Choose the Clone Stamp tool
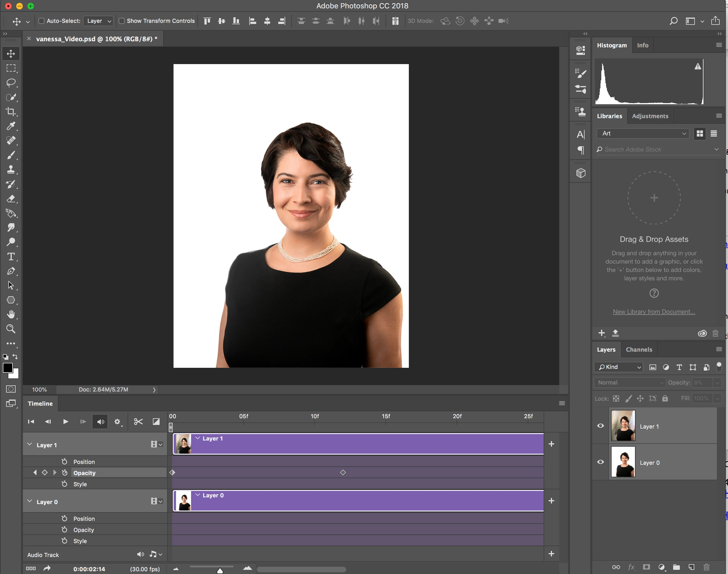 click(x=11, y=169)
